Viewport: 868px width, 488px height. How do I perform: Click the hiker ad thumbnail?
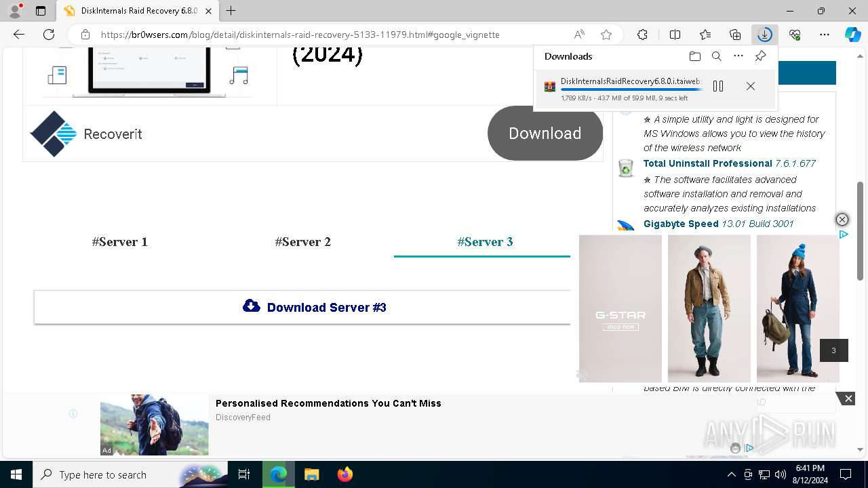click(x=155, y=425)
